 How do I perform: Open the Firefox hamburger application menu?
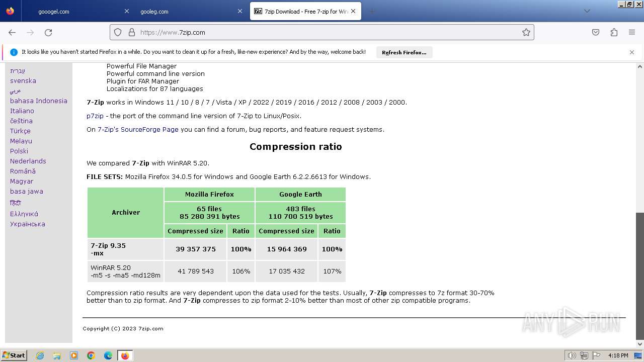click(632, 32)
